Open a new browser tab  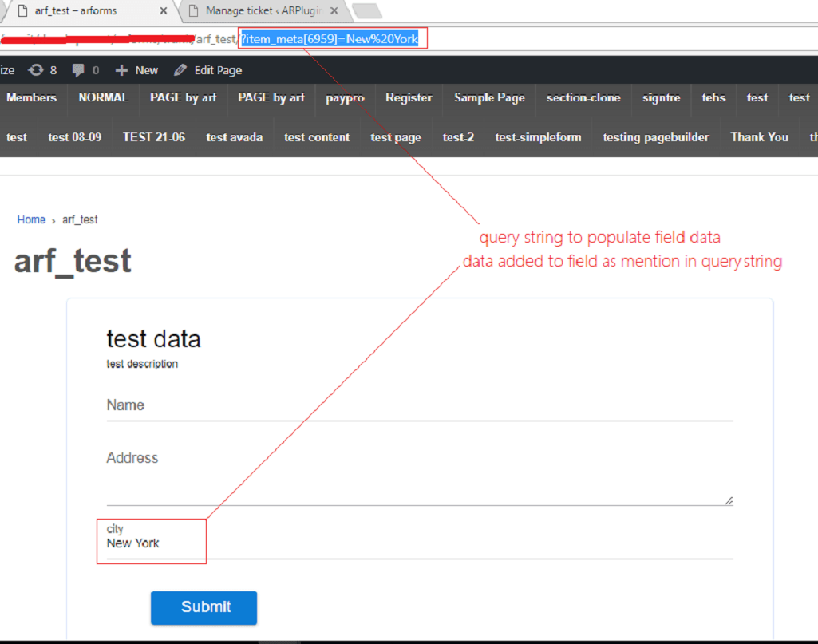[x=366, y=11]
